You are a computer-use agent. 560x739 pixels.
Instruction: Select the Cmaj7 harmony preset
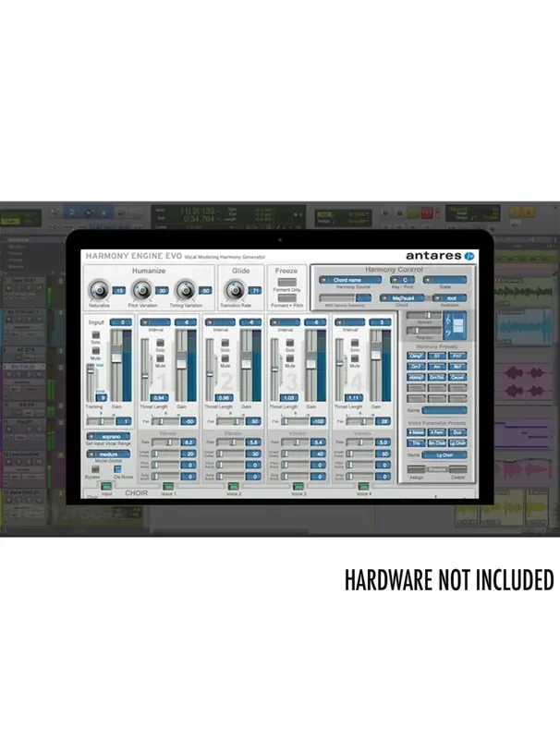(416, 356)
